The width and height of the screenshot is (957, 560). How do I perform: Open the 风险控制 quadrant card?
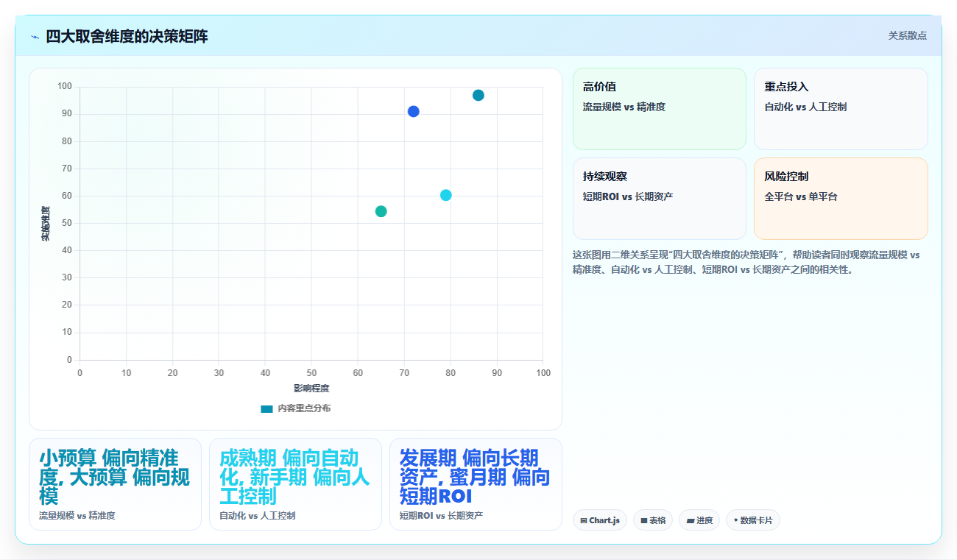click(x=841, y=199)
